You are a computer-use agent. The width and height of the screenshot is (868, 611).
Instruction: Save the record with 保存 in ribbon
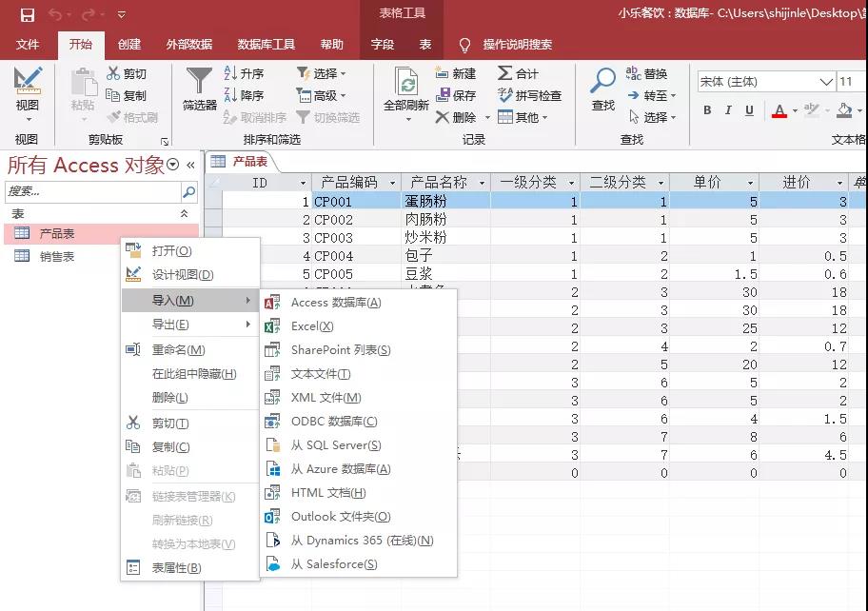pyautogui.click(x=455, y=95)
